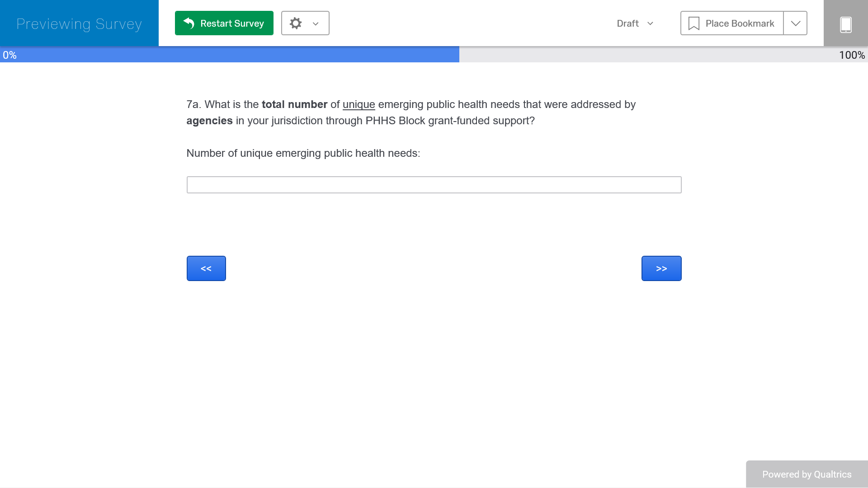This screenshot has width=868, height=488.
Task: Open the gear settings icon
Action: pyautogui.click(x=296, y=23)
